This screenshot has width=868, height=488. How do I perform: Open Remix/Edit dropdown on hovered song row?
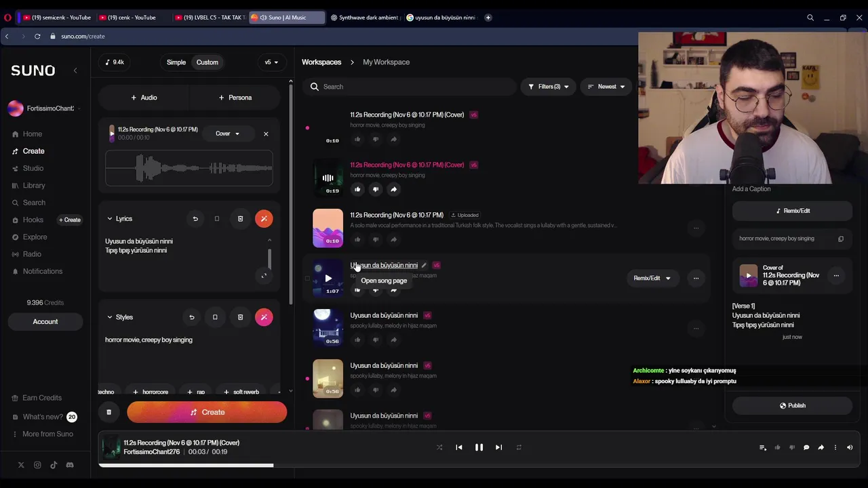652,278
